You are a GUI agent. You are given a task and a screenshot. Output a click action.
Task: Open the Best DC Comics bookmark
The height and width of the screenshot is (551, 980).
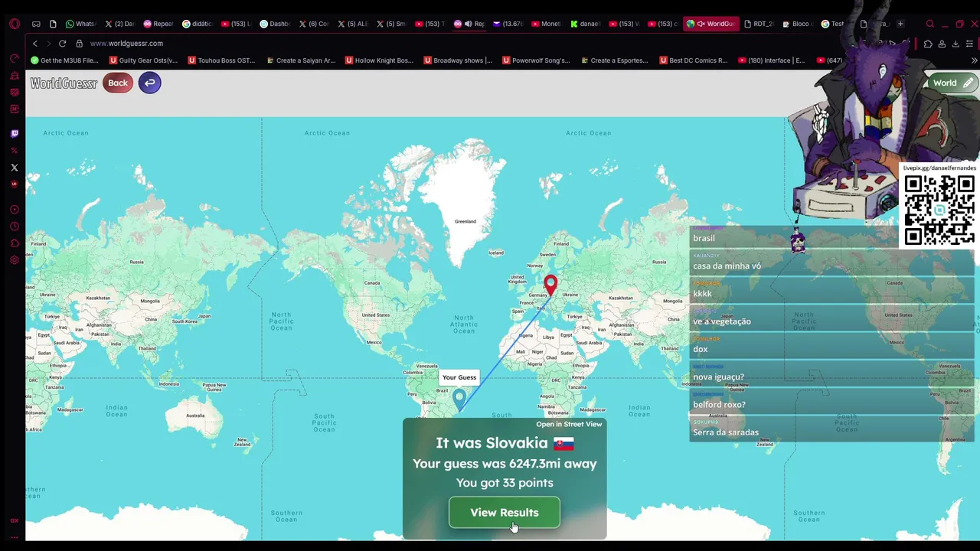click(x=693, y=60)
